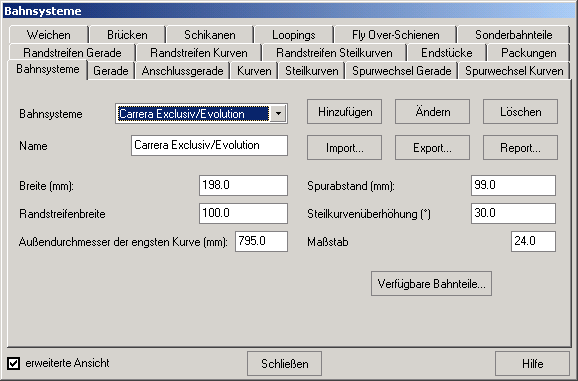The image size is (578, 381).
Task: Open the Import... dialog
Action: tap(344, 148)
